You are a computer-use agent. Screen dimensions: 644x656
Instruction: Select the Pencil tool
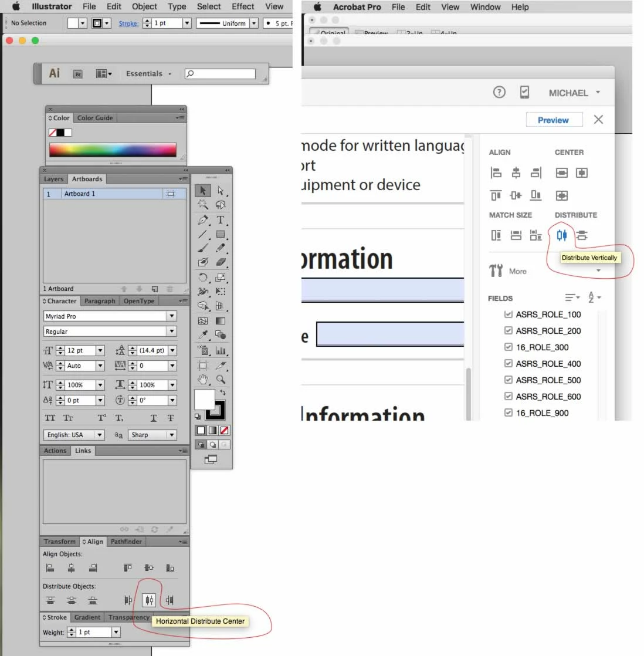[x=221, y=248]
